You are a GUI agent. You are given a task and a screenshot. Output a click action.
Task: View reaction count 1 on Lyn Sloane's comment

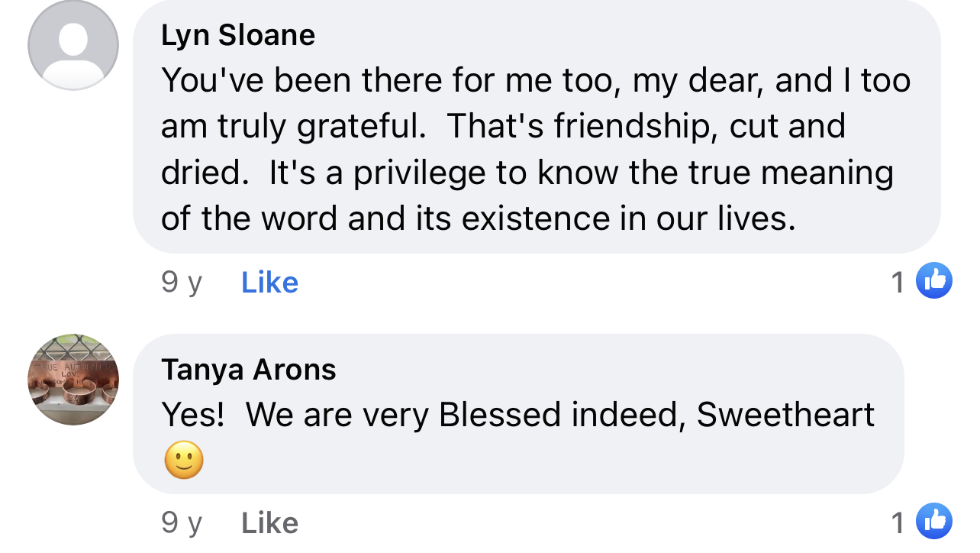coord(898,283)
